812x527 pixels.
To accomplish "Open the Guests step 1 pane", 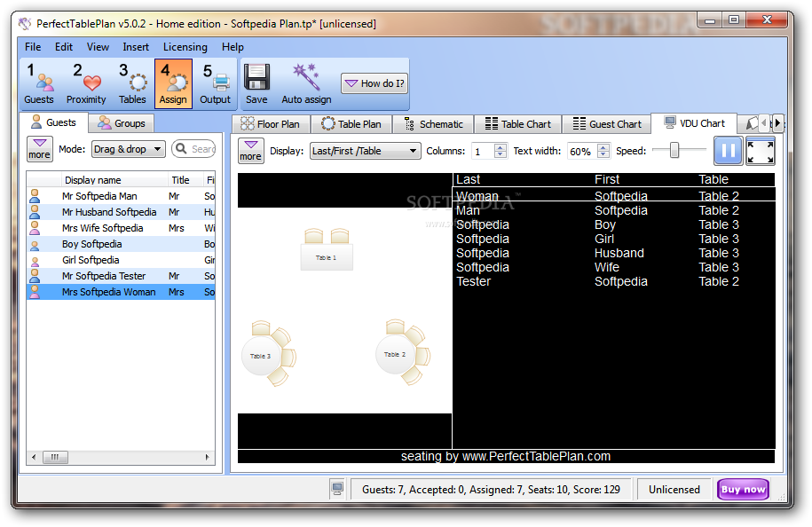I will coord(39,83).
